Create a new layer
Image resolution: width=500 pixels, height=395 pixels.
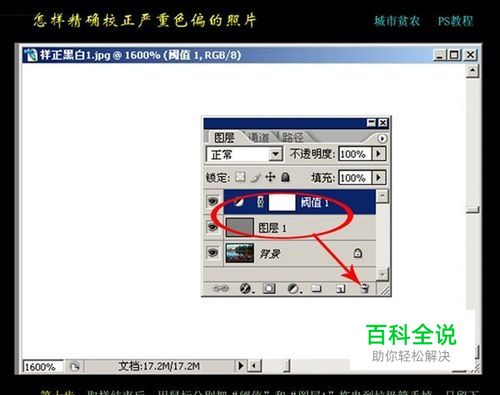(340, 289)
